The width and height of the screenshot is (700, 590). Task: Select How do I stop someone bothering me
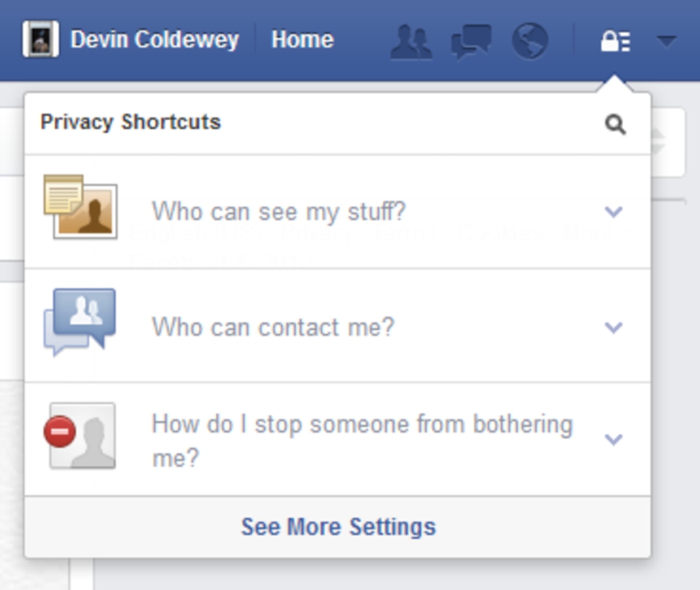[338, 440]
